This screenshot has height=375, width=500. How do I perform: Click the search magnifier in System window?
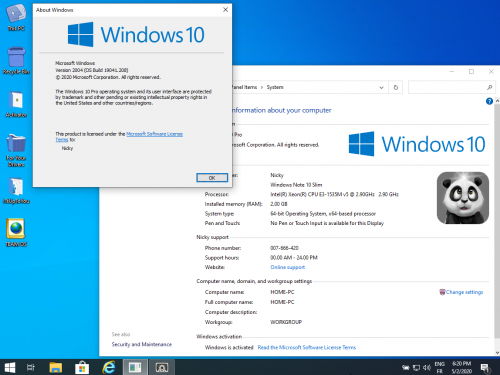pyautogui.click(x=489, y=87)
